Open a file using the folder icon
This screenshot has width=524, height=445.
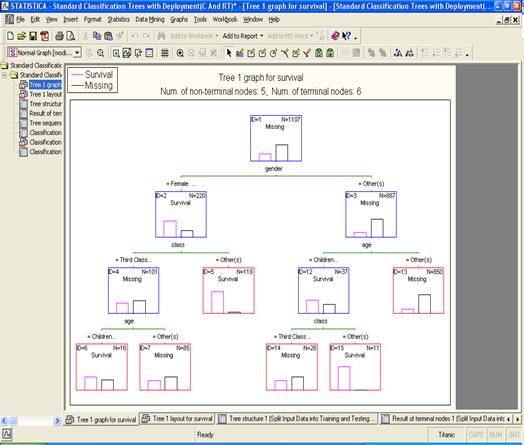click(x=22, y=36)
